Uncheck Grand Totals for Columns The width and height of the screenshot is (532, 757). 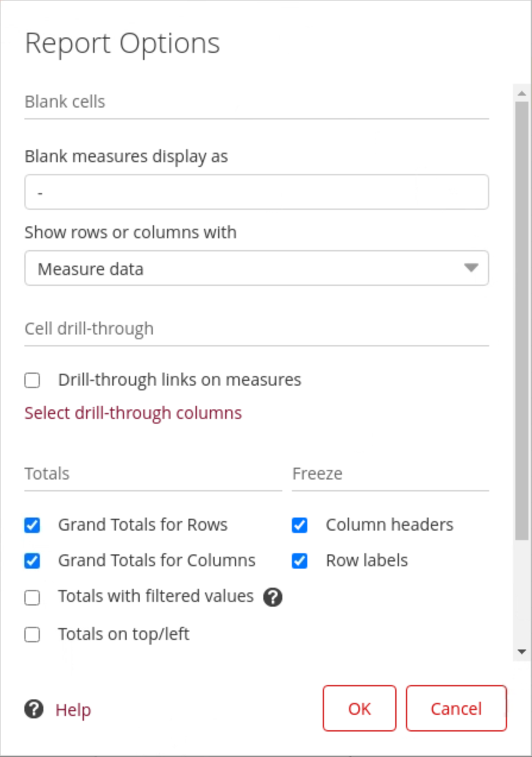coord(33,561)
